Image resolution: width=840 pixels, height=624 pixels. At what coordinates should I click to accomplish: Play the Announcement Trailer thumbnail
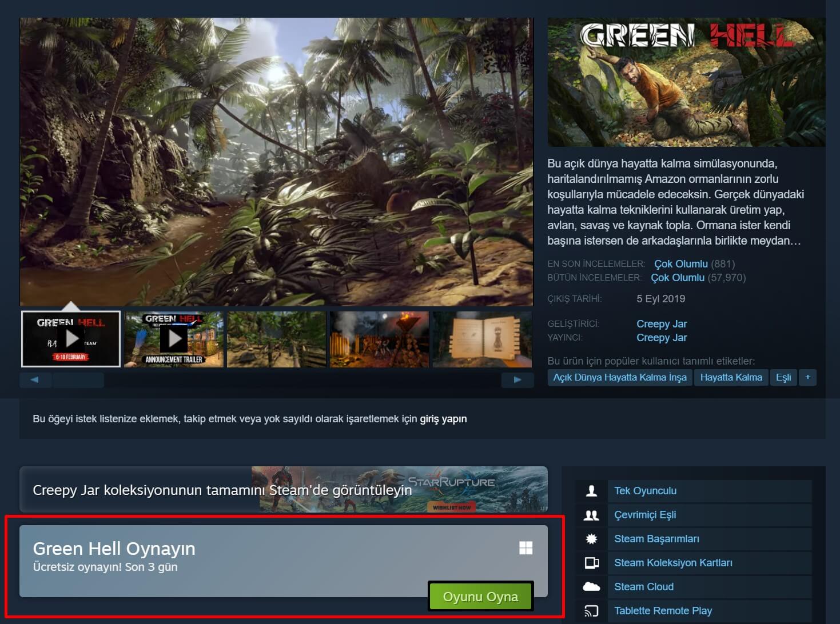click(174, 339)
